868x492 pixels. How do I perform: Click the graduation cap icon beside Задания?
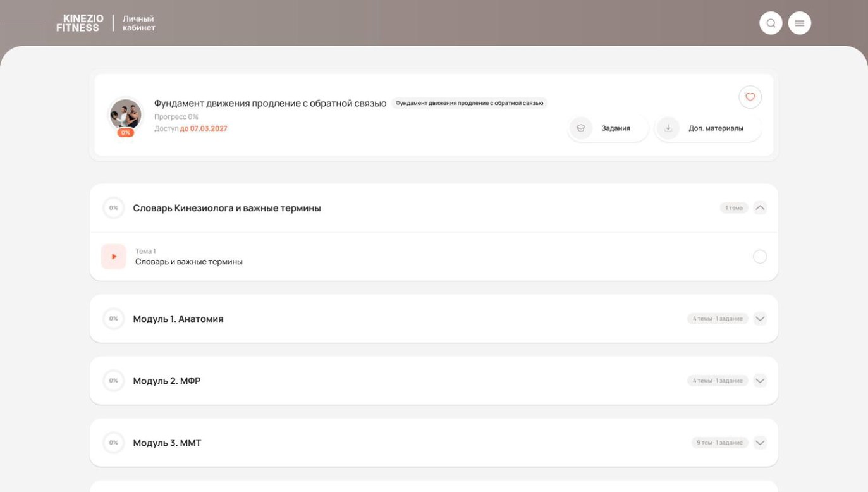tap(580, 128)
